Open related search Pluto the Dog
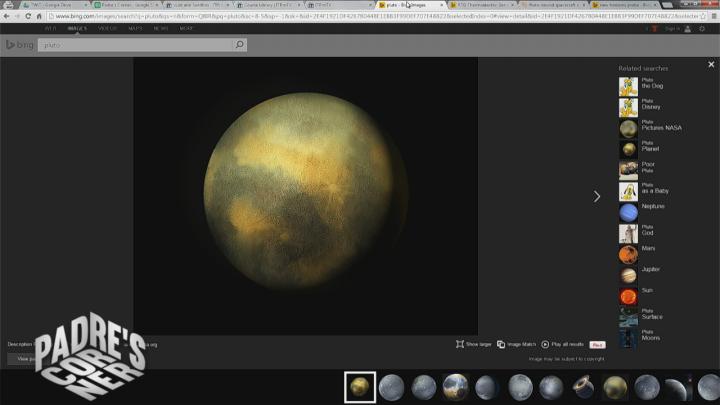Image resolution: width=720 pixels, height=405 pixels. 628,87
